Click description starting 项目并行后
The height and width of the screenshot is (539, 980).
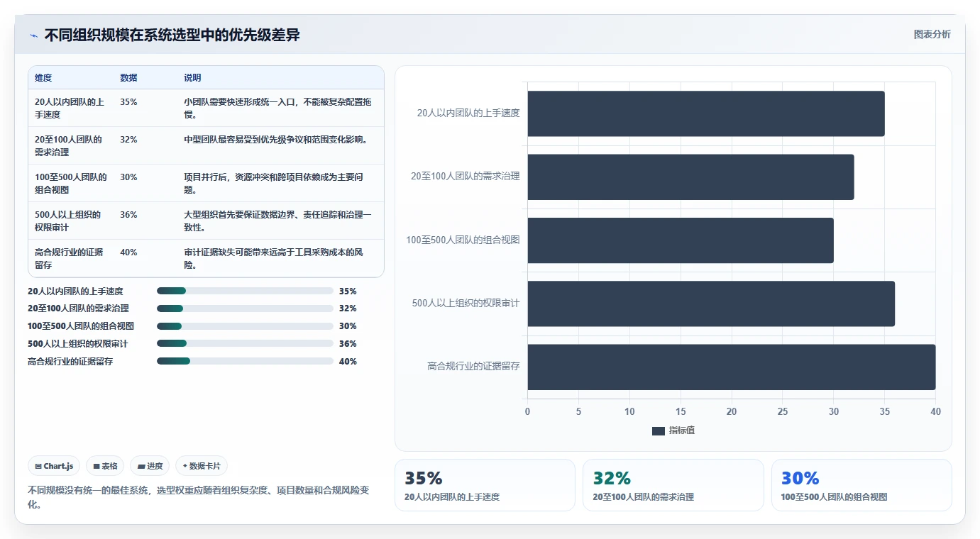274,183
